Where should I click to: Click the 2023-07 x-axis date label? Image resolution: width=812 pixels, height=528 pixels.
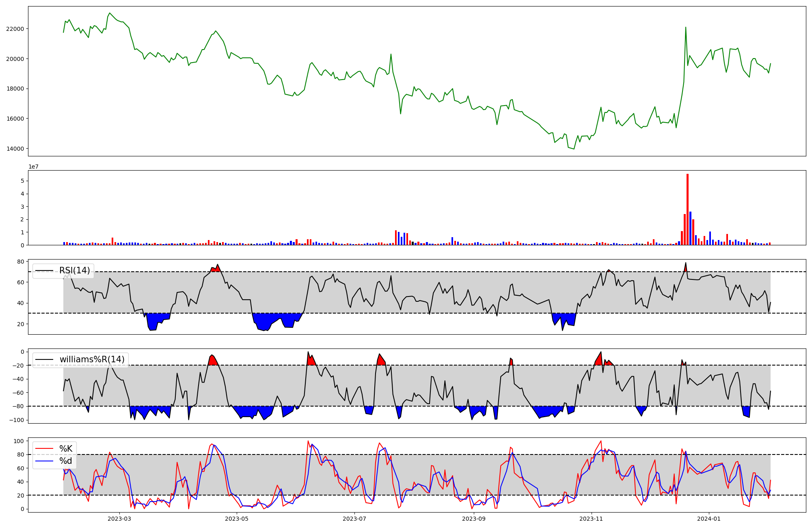pyautogui.click(x=354, y=518)
